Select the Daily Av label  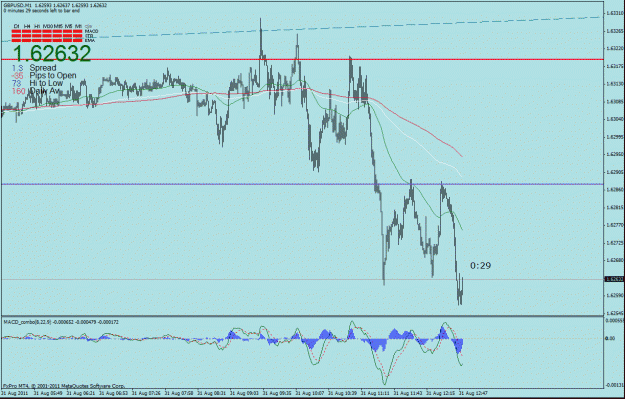point(44,91)
